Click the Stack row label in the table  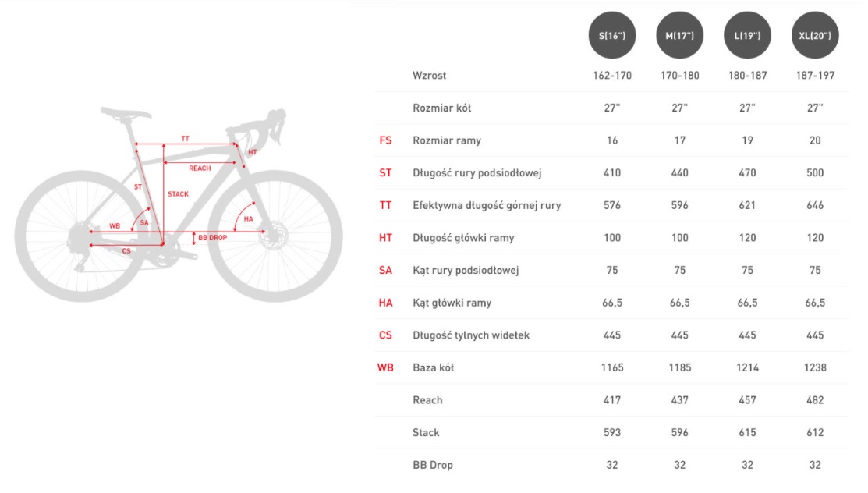coord(426,432)
